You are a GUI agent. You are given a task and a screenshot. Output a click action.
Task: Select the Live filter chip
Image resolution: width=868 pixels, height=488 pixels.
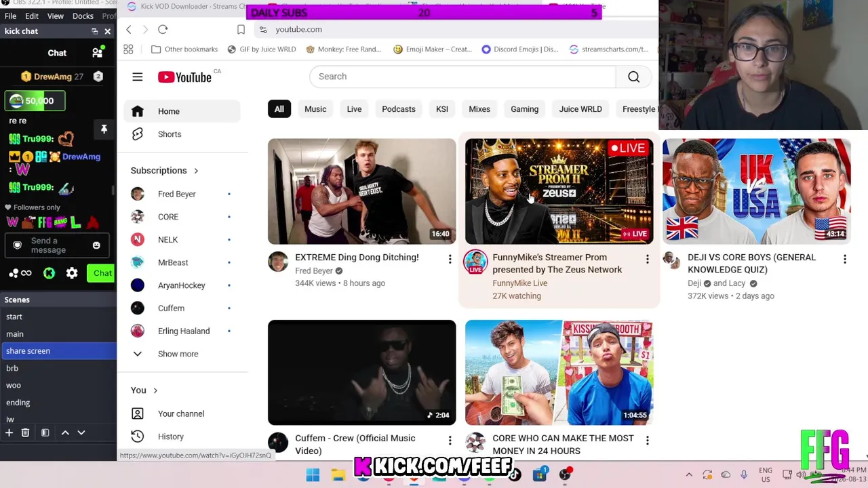point(354,109)
